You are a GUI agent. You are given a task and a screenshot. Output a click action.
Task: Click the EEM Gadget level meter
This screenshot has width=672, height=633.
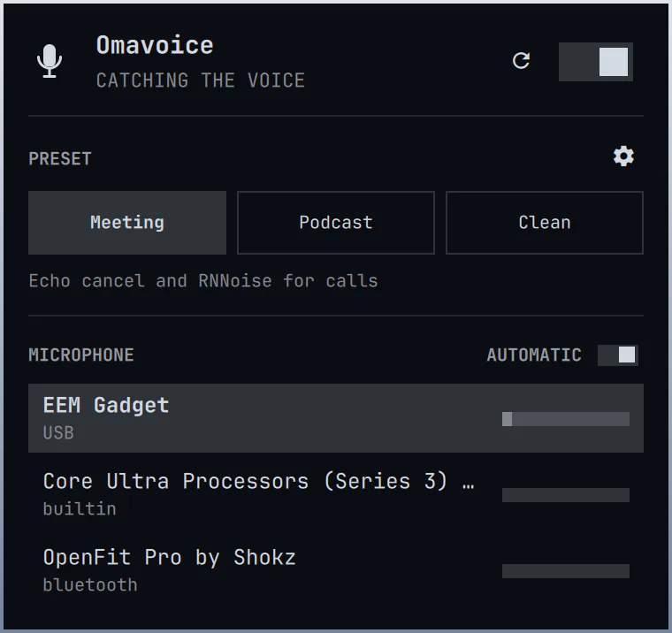pos(566,419)
